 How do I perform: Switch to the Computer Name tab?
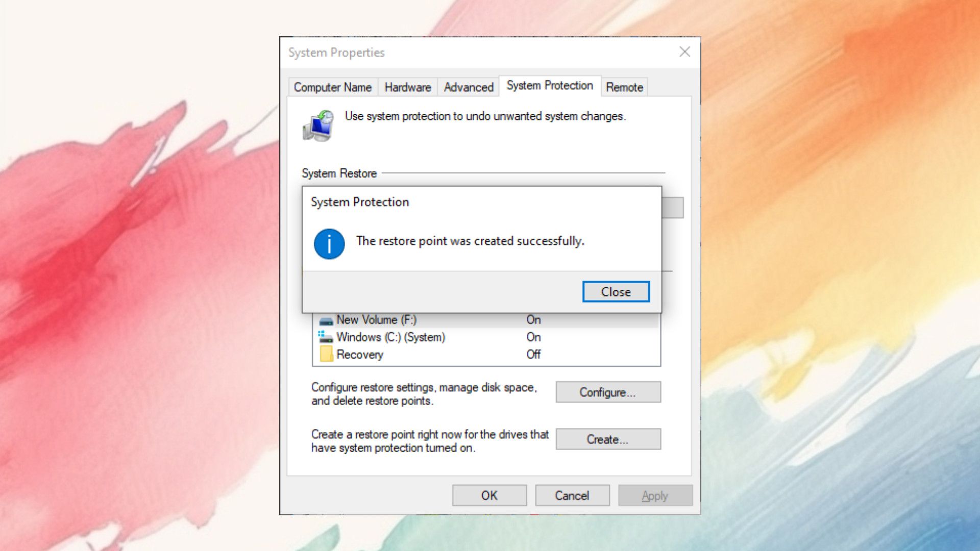(x=333, y=87)
